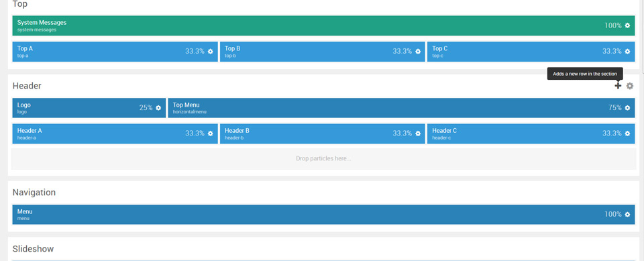Select the System Messages particle block

(x=323, y=25)
